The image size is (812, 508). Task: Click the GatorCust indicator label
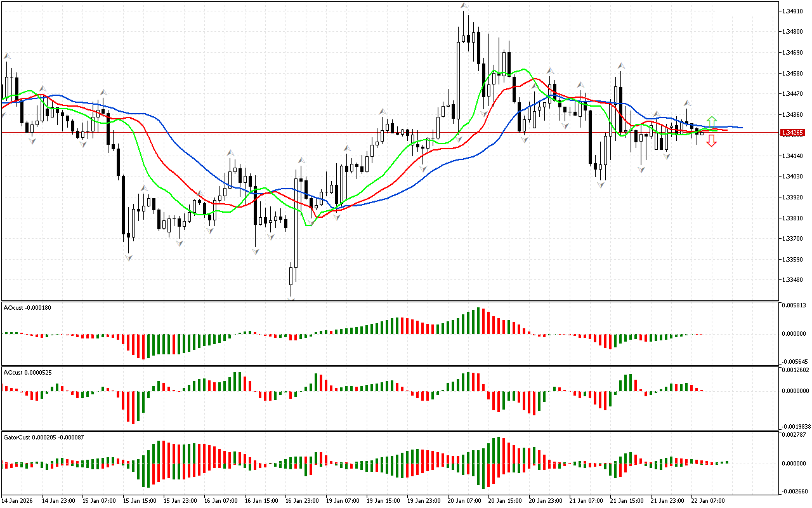[43, 437]
